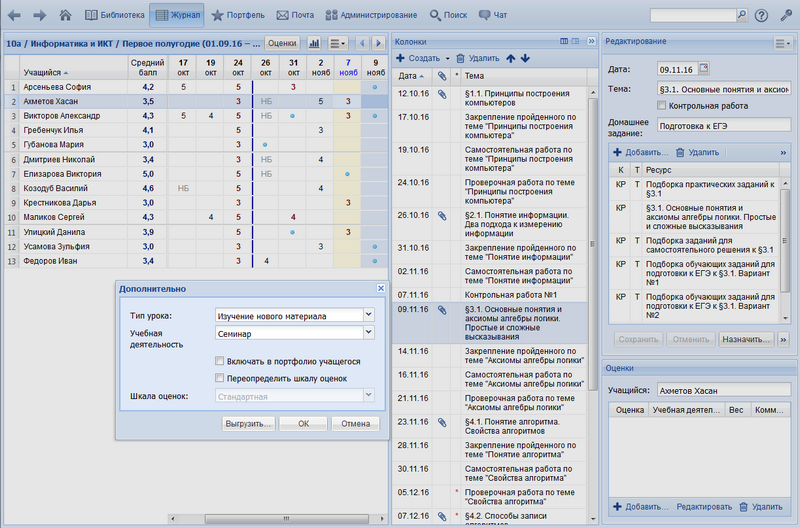Screen dimensions: 800x528
Task: Open the Редактирование panel options menu
Action: (x=782, y=43)
